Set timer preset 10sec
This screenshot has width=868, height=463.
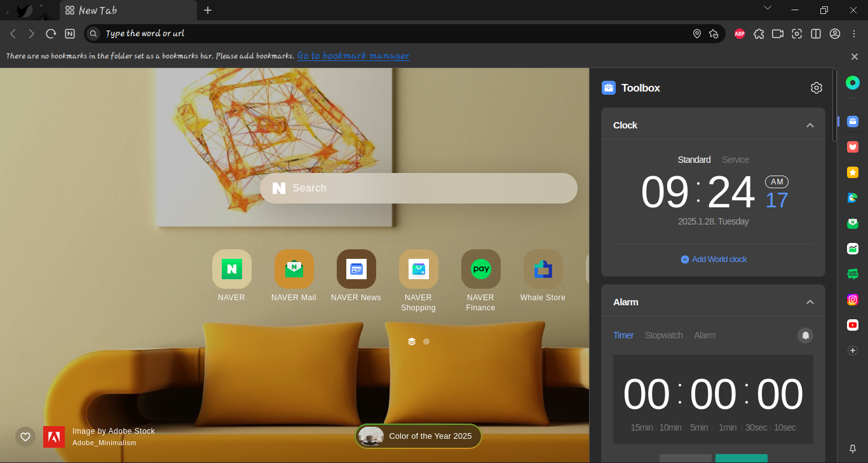[785, 427]
